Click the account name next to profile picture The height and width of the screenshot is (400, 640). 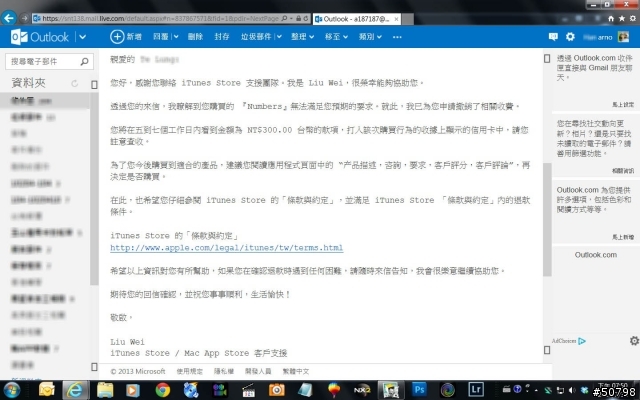(598, 37)
